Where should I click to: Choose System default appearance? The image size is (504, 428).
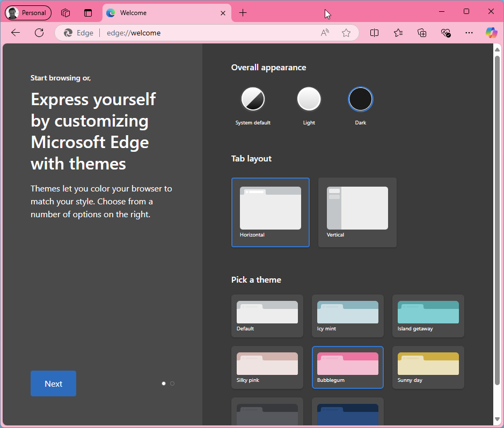[253, 99]
